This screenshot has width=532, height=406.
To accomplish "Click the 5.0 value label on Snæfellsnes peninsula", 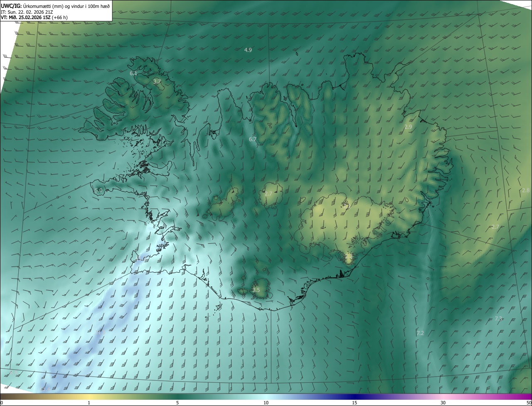I will 99,190.
